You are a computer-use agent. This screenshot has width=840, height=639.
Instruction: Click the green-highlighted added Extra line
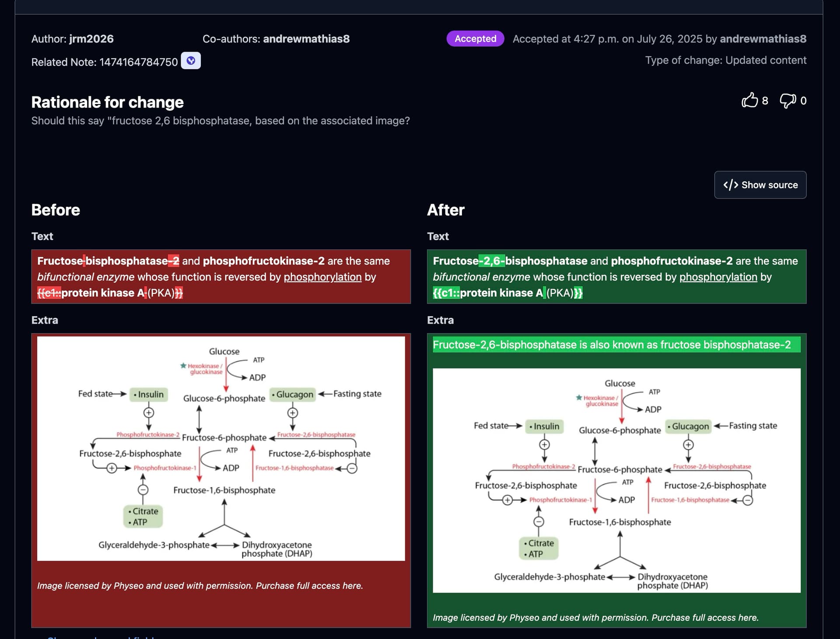pyautogui.click(x=612, y=345)
